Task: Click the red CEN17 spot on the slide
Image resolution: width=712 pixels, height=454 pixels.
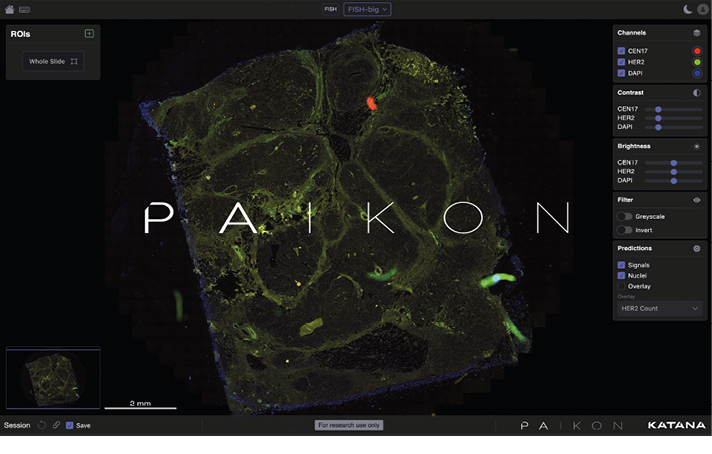Action: point(371,104)
